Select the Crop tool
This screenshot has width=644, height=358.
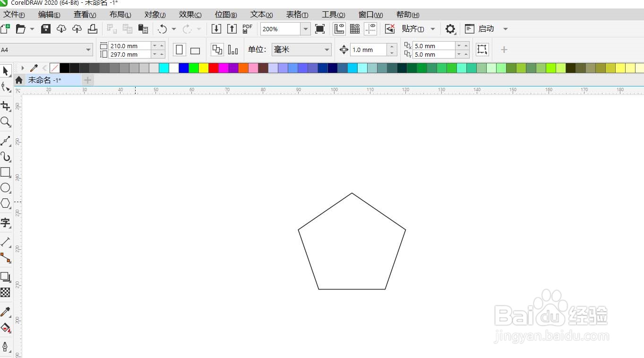6,106
